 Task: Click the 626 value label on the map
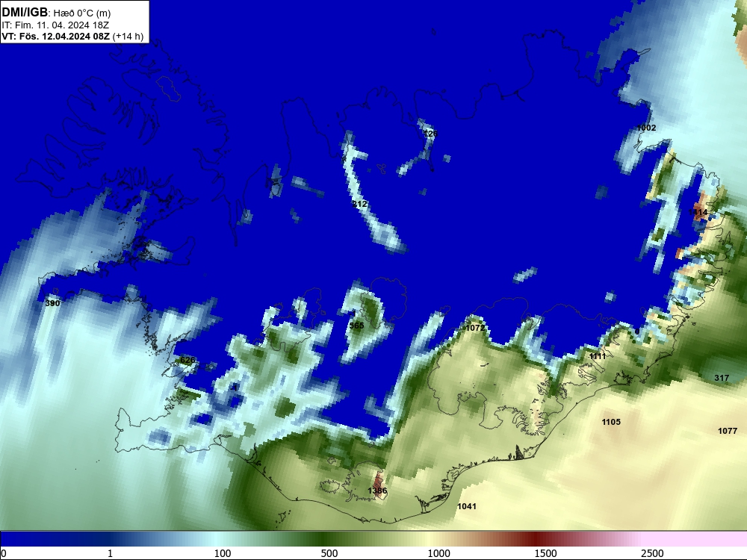[187, 360]
